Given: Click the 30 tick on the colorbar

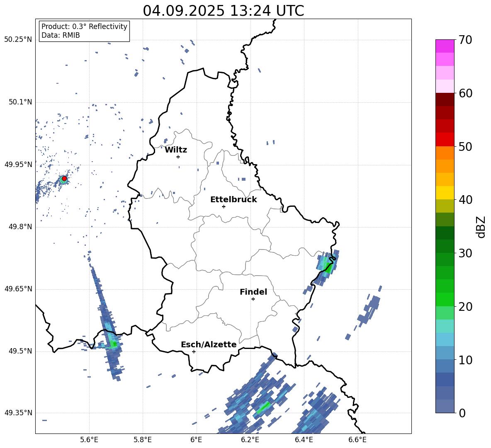Looking at the screenshot, I should click(465, 253).
